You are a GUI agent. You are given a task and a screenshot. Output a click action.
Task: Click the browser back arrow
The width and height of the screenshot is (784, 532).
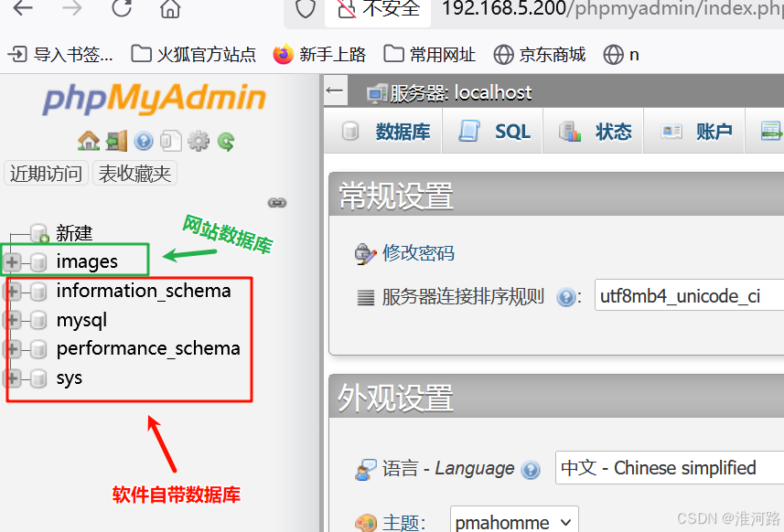point(23,8)
